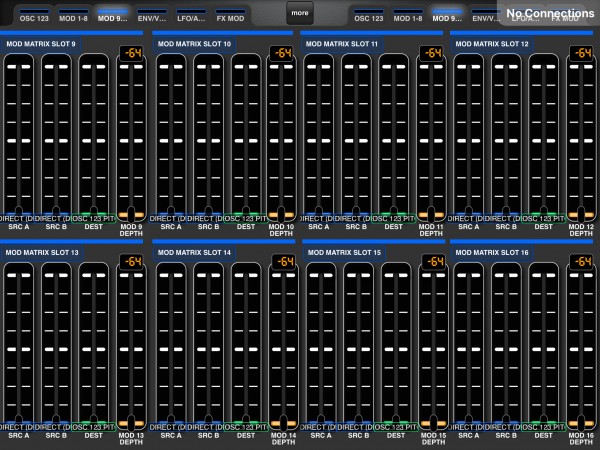Click the Slot 16 depth value display -64
This screenshot has height=450, width=600.
[x=582, y=261]
